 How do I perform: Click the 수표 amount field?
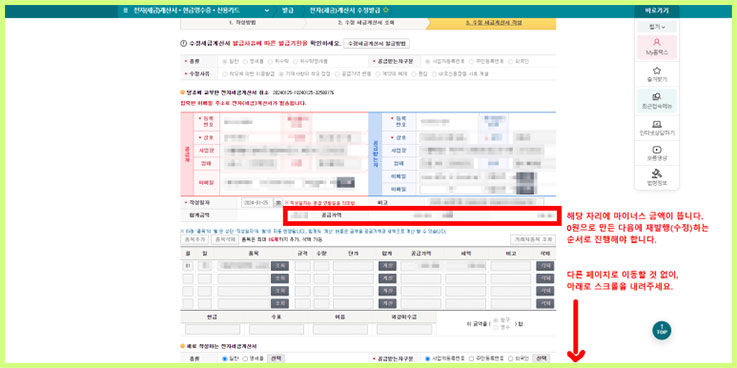click(x=276, y=329)
